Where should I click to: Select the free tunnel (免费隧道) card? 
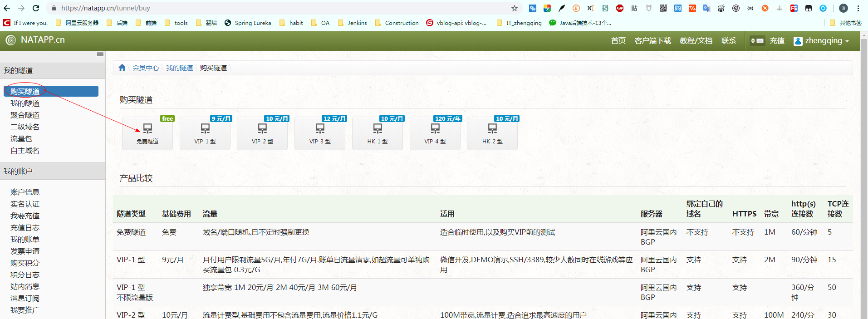(x=147, y=133)
